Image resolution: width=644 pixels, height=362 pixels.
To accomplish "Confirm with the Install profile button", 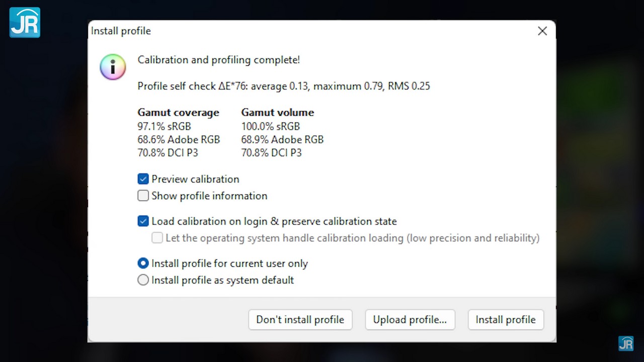I will (x=506, y=320).
